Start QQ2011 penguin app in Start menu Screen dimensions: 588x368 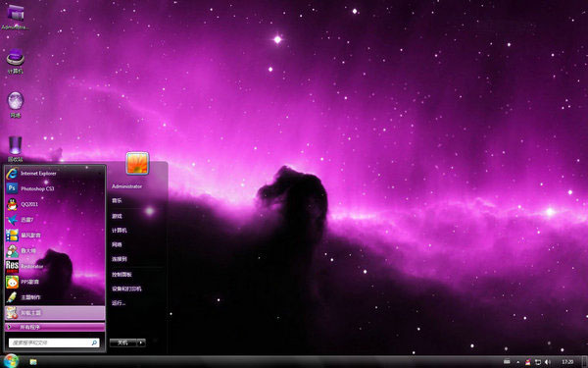55,204
